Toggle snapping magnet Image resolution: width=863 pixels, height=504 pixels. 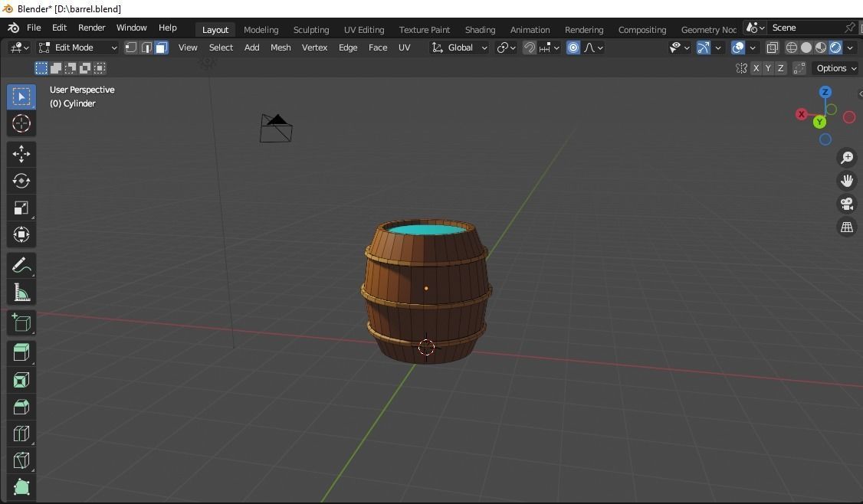[529, 47]
